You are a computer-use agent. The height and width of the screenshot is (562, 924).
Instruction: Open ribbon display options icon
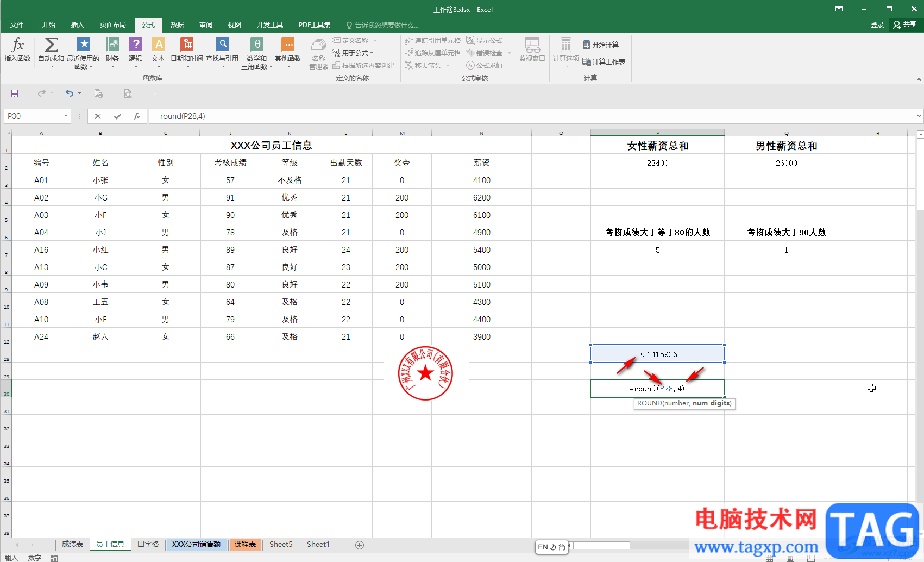pyautogui.click(x=839, y=9)
